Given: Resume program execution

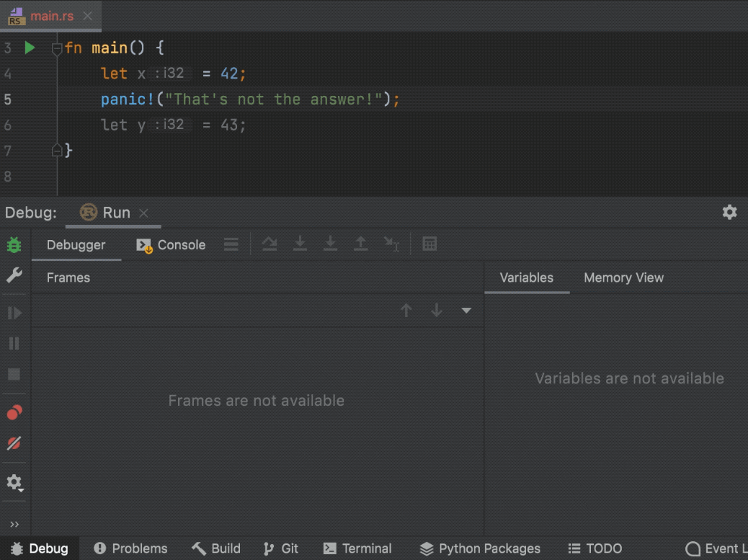Looking at the screenshot, I should (x=14, y=312).
